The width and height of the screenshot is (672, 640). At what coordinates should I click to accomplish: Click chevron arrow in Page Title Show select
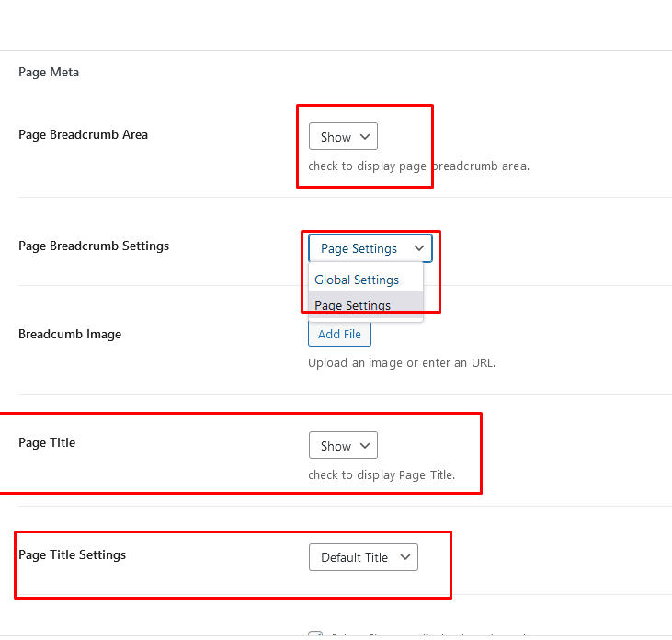point(365,446)
